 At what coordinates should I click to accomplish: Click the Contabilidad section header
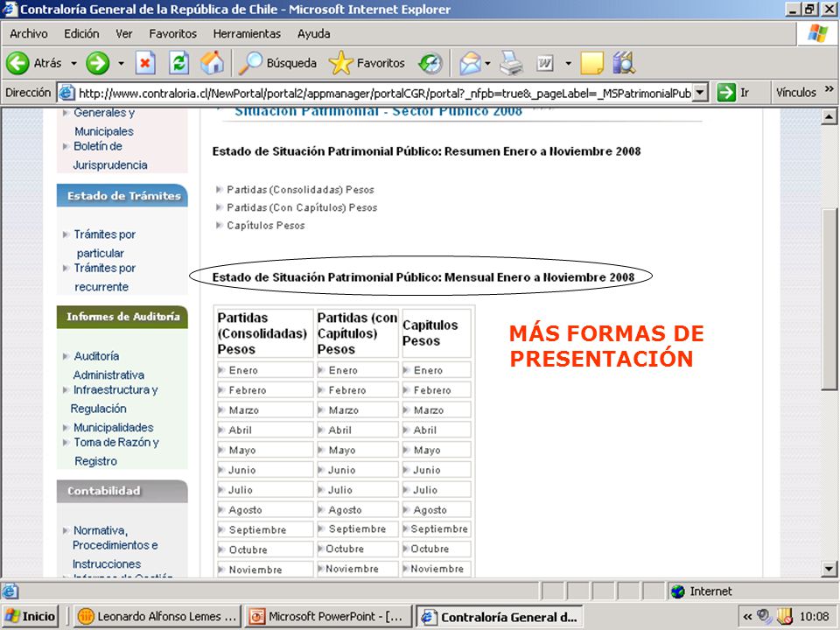(x=122, y=491)
